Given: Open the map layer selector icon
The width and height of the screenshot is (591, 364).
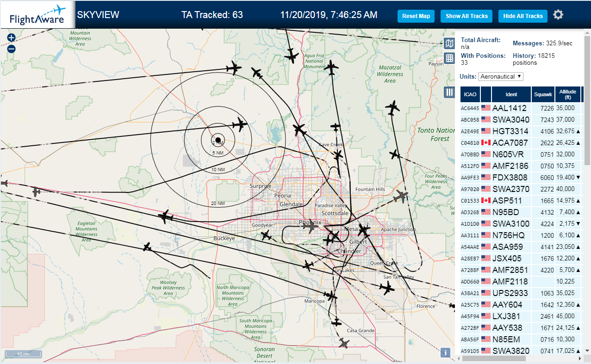Looking at the screenshot, I should 449,43.
